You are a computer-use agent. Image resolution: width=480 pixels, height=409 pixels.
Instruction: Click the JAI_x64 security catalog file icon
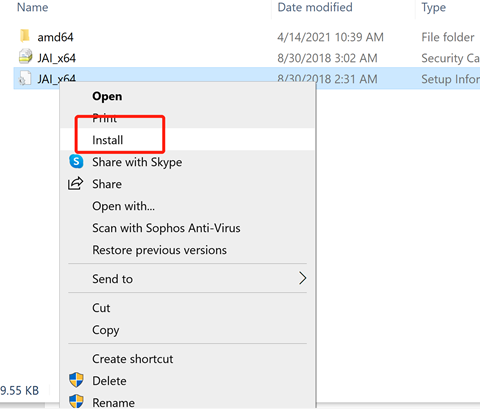click(25, 57)
